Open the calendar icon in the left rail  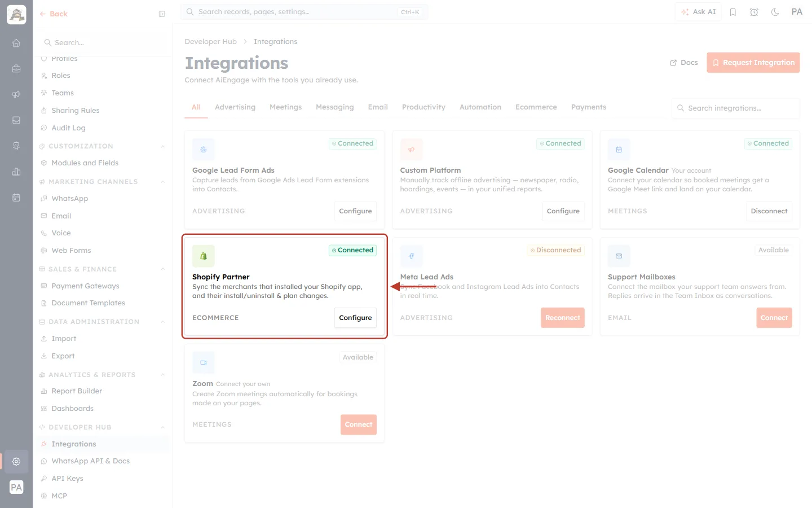(16, 198)
